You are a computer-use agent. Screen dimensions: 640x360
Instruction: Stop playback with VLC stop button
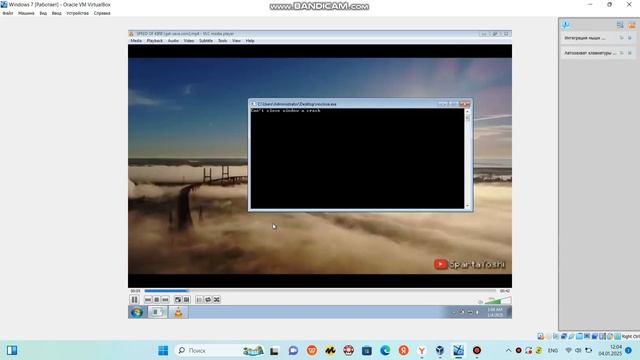click(x=156, y=300)
